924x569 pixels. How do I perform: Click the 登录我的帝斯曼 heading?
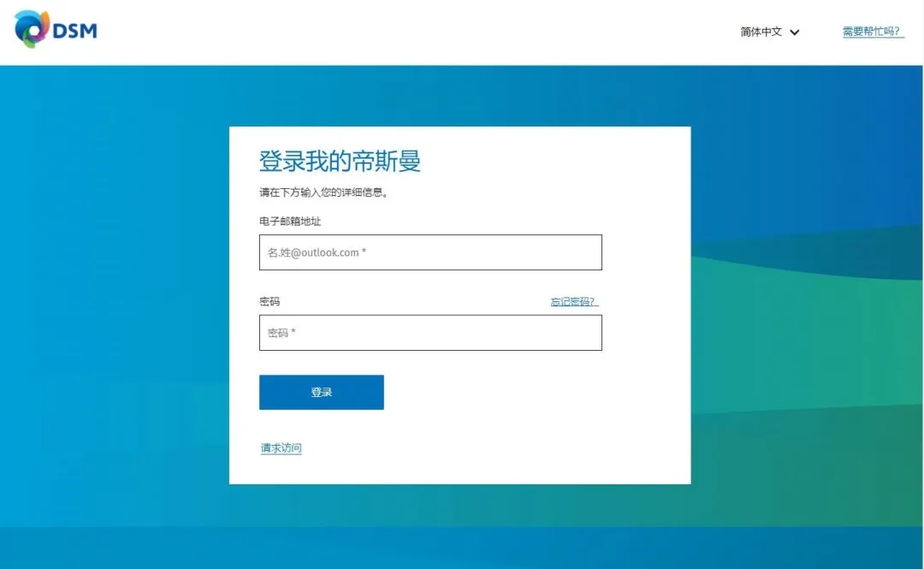[340, 161]
